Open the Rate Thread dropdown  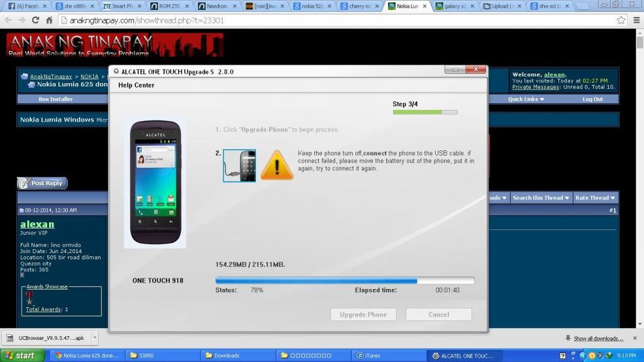[594, 198]
